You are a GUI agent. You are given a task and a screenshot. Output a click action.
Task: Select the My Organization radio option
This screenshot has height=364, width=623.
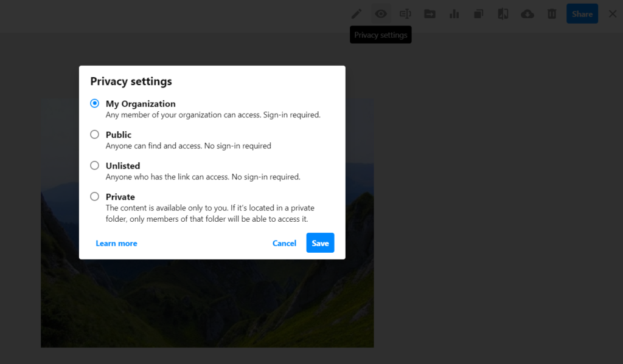[95, 103]
